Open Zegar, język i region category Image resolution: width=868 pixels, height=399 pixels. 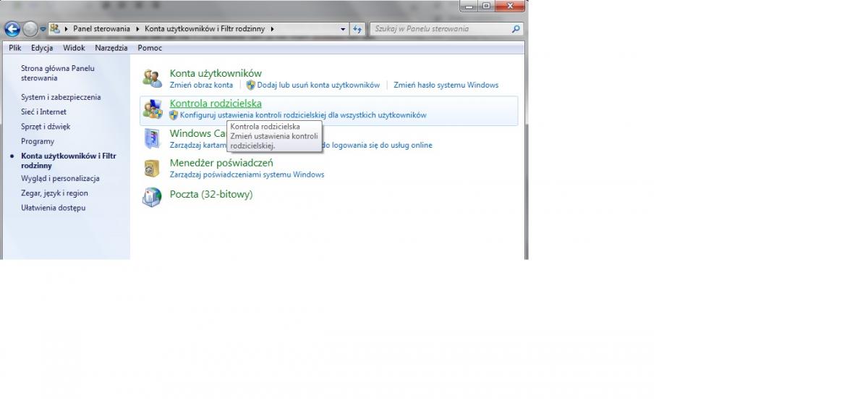54,193
